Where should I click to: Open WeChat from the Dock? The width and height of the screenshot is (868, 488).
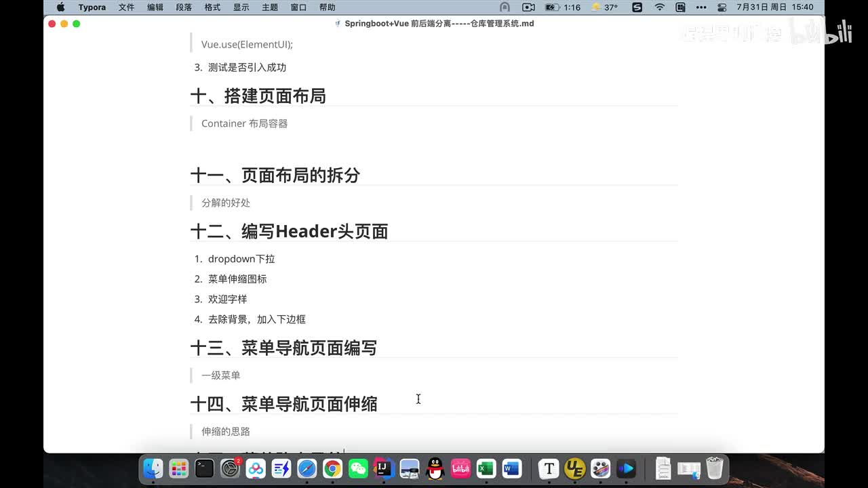tap(358, 468)
